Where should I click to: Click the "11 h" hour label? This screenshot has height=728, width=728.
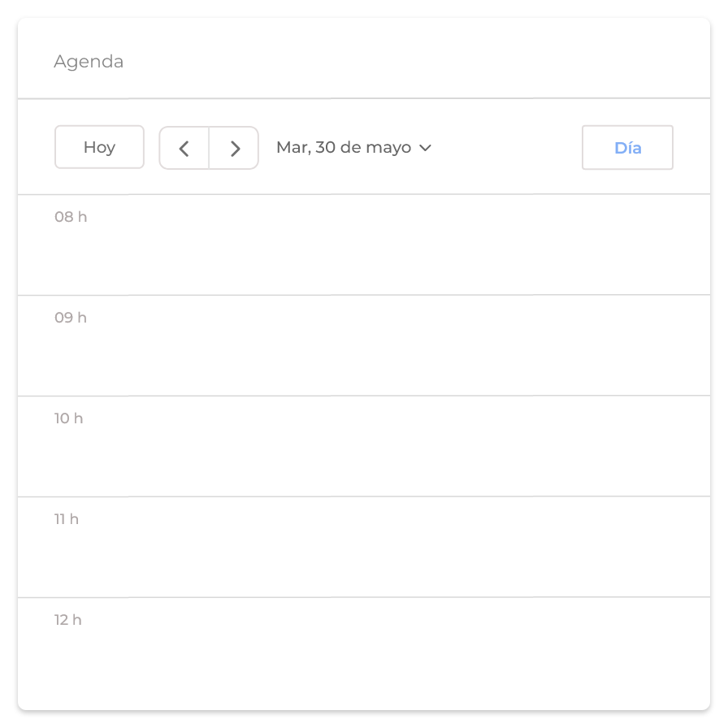point(67,519)
